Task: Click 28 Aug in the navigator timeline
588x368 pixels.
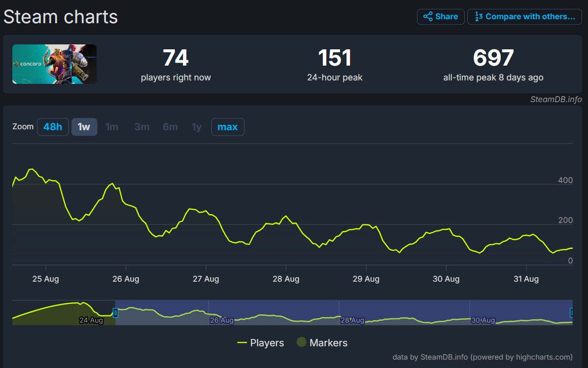Action: (352, 320)
